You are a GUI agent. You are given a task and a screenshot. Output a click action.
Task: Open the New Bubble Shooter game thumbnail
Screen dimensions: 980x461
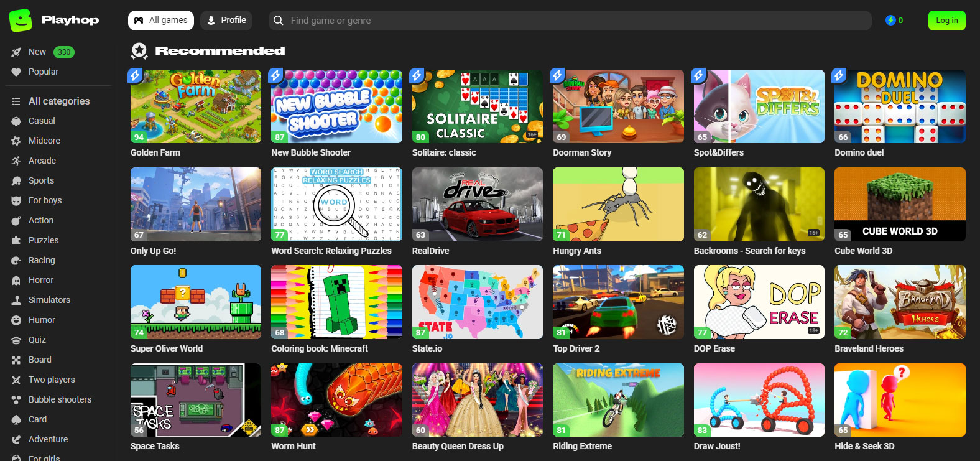click(x=336, y=106)
